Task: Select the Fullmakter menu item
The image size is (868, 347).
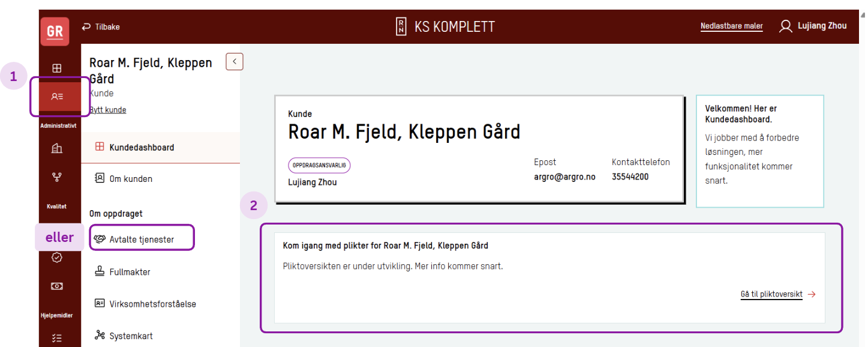Action: coord(130,272)
